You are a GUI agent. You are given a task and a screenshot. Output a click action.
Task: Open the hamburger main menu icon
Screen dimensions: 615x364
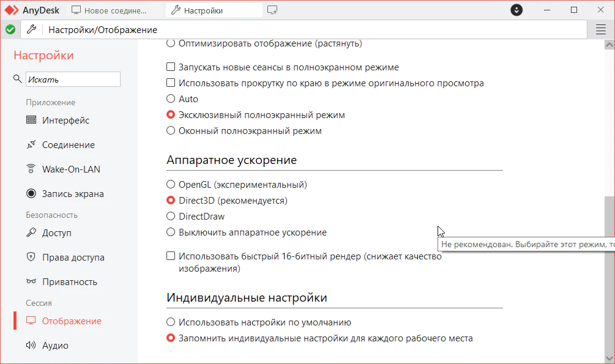coord(600,29)
